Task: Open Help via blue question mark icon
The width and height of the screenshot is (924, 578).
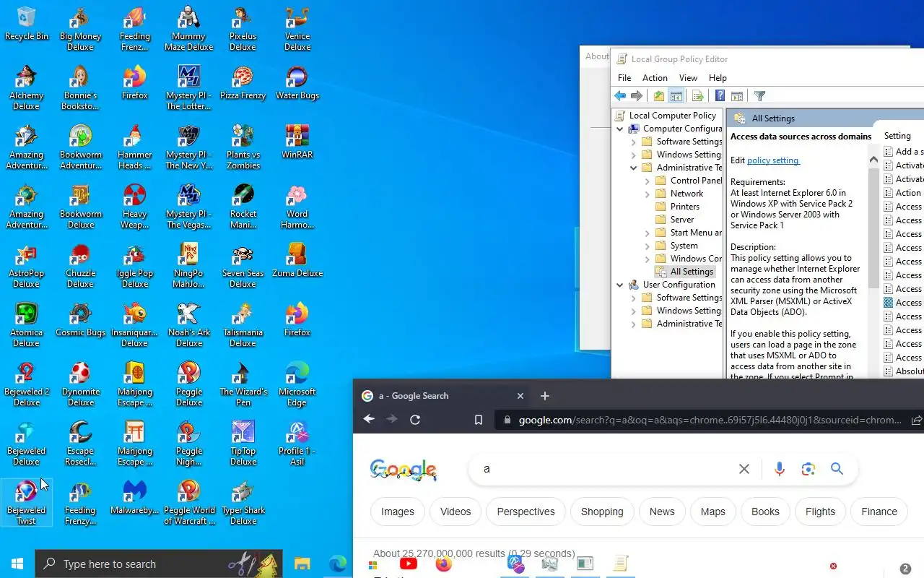Action: [720, 96]
